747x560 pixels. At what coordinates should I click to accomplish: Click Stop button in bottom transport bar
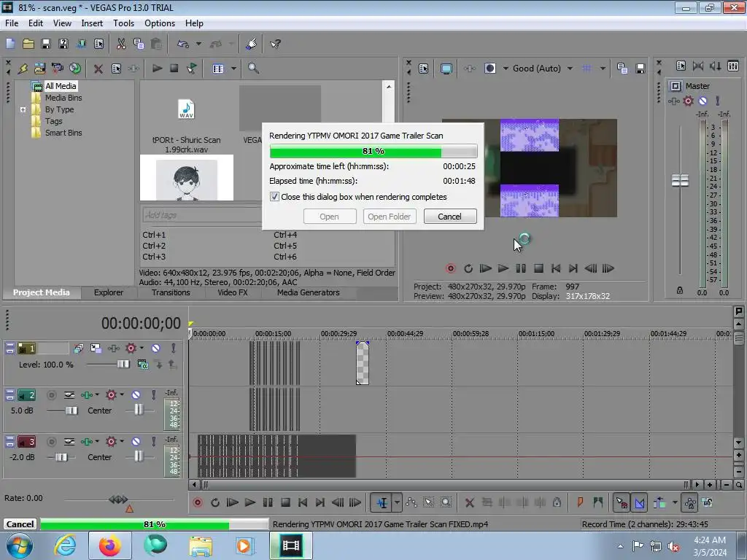[285, 502]
